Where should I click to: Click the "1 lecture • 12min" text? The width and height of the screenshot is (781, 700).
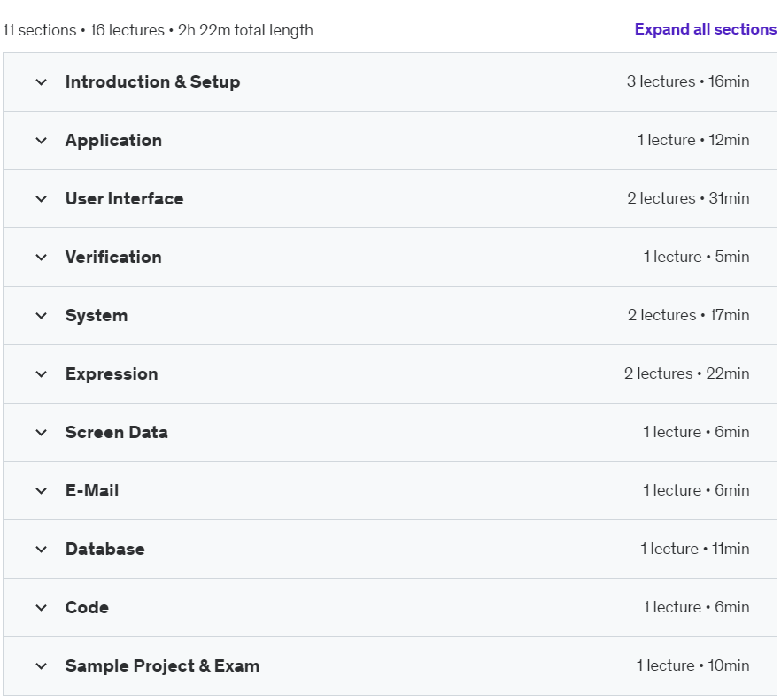point(693,140)
